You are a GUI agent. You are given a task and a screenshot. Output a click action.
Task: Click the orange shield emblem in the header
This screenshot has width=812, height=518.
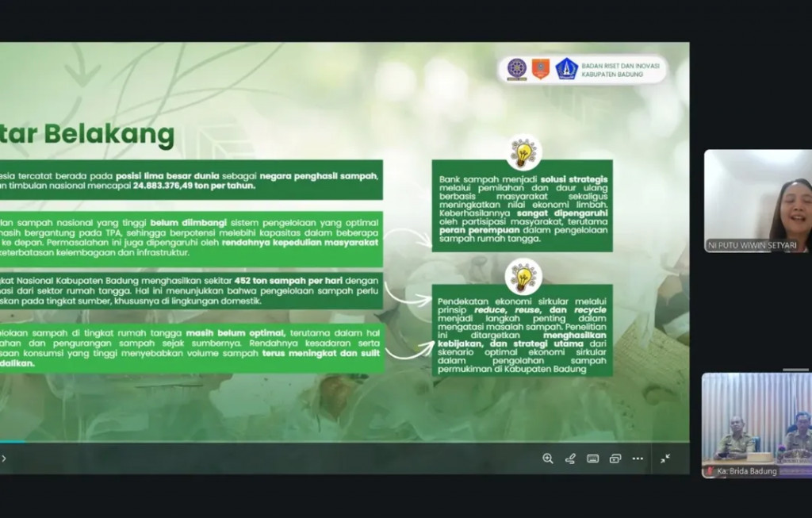[541, 69]
